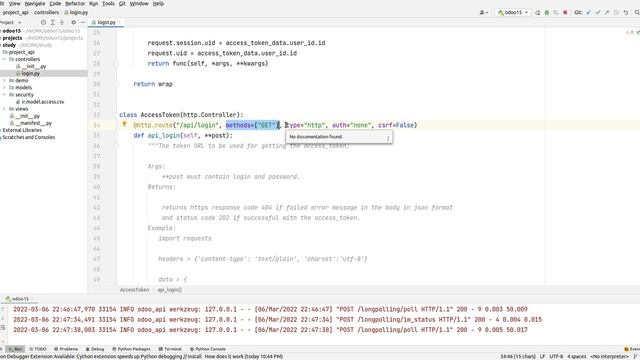Screen dimensions: 640x360
Task: Open the Tools menu
Action: pyautogui.click(x=108, y=3)
